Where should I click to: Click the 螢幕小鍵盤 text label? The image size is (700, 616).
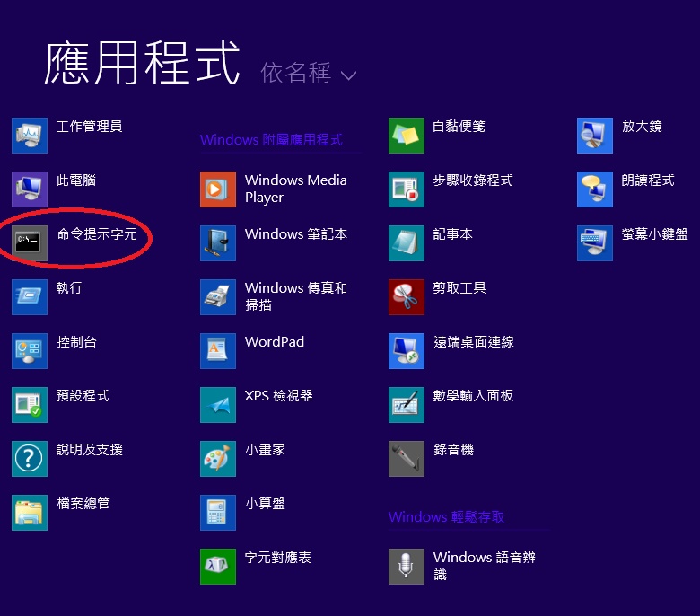tap(654, 234)
